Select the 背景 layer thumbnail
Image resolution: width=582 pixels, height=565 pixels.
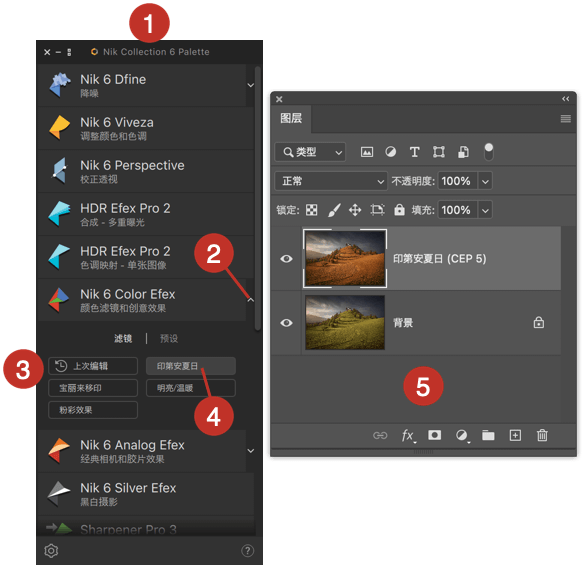(x=345, y=323)
